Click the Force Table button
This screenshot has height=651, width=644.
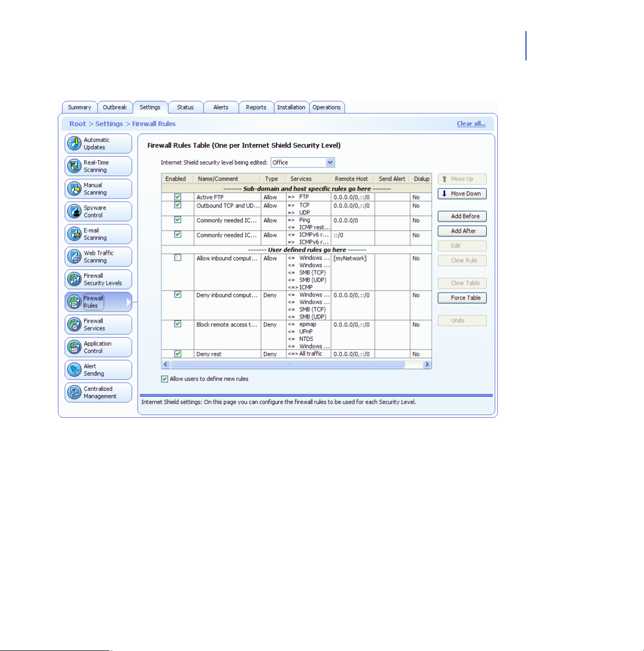click(462, 298)
